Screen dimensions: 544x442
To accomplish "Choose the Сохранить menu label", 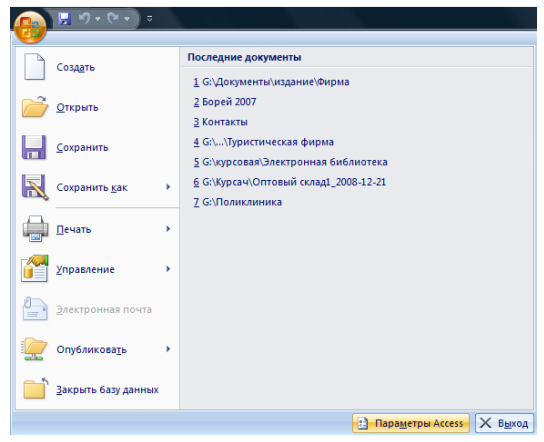I will 83,147.
